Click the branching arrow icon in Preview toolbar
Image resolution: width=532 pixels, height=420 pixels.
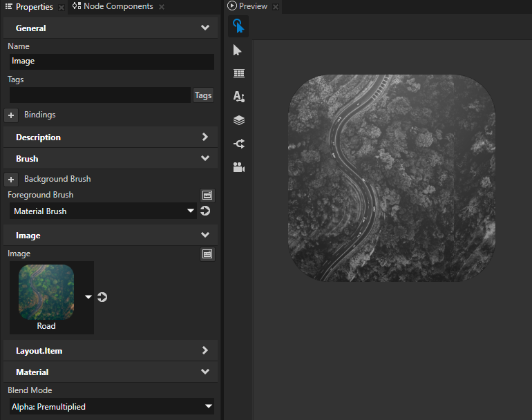(238, 144)
